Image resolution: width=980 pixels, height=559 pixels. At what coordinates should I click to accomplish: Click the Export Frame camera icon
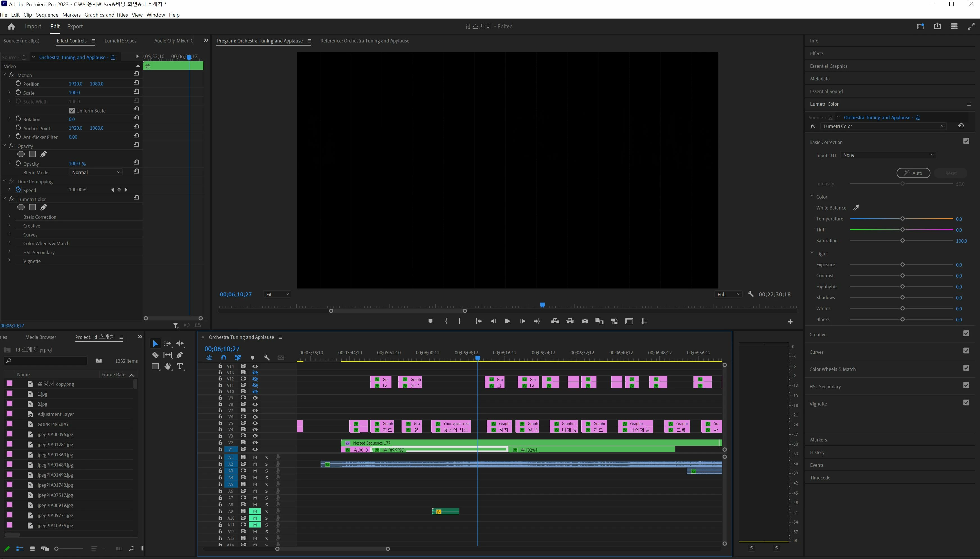585,321
